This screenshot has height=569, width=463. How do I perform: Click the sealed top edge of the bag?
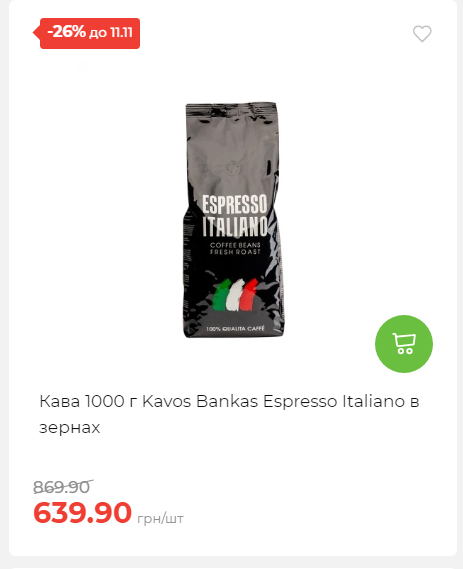pos(231,108)
